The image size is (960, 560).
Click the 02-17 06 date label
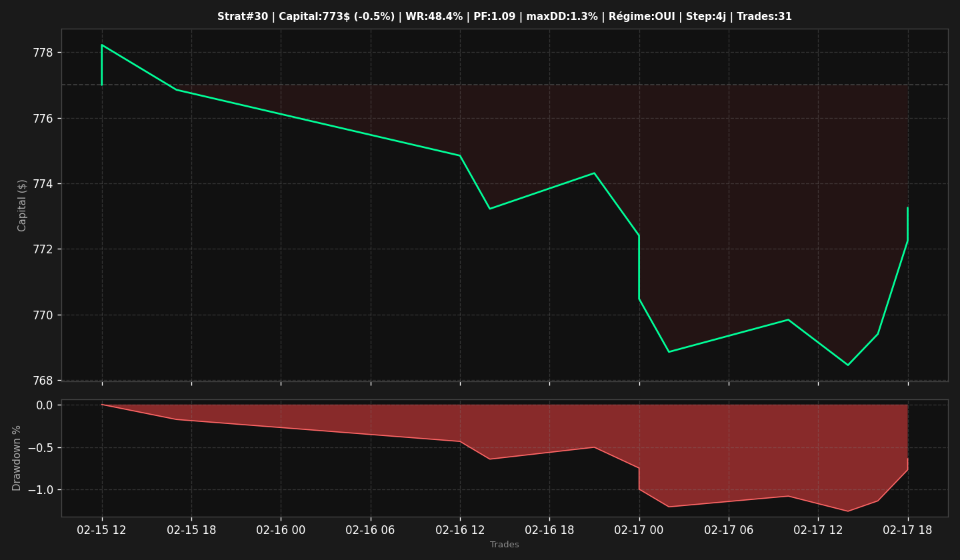point(729,531)
